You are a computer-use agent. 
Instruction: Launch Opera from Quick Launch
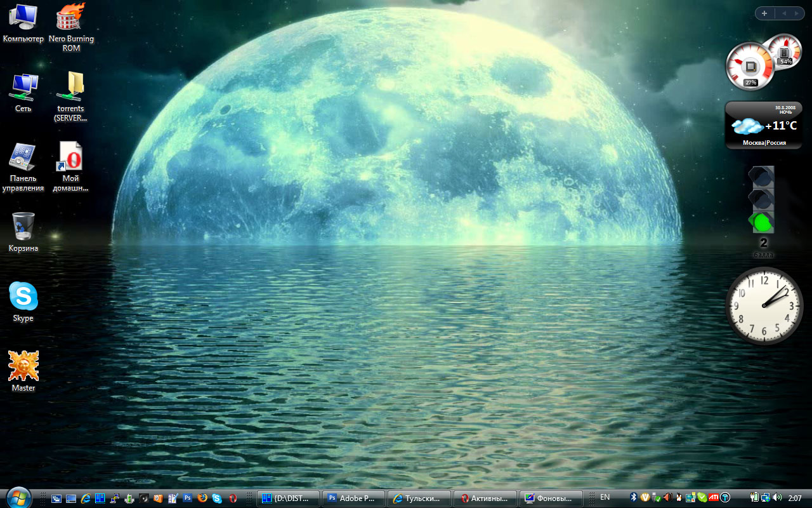233,498
